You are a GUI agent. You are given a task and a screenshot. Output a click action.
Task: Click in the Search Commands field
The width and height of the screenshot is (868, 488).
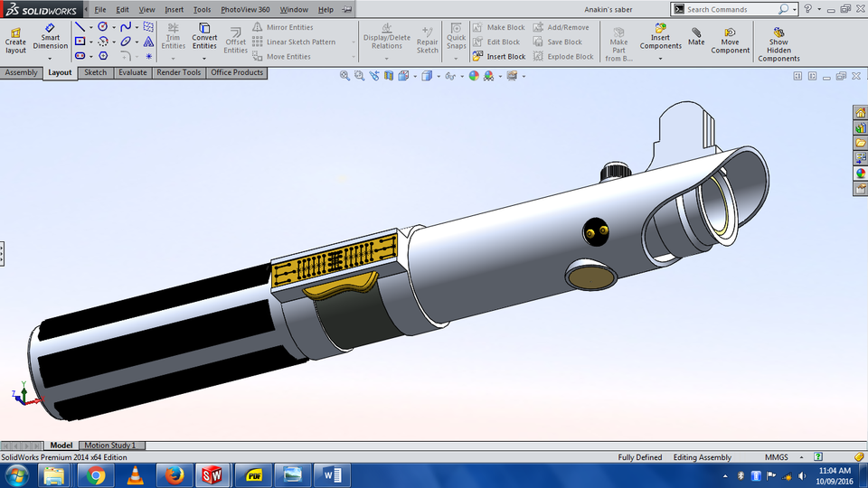pyautogui.click(x=731, y=9)
